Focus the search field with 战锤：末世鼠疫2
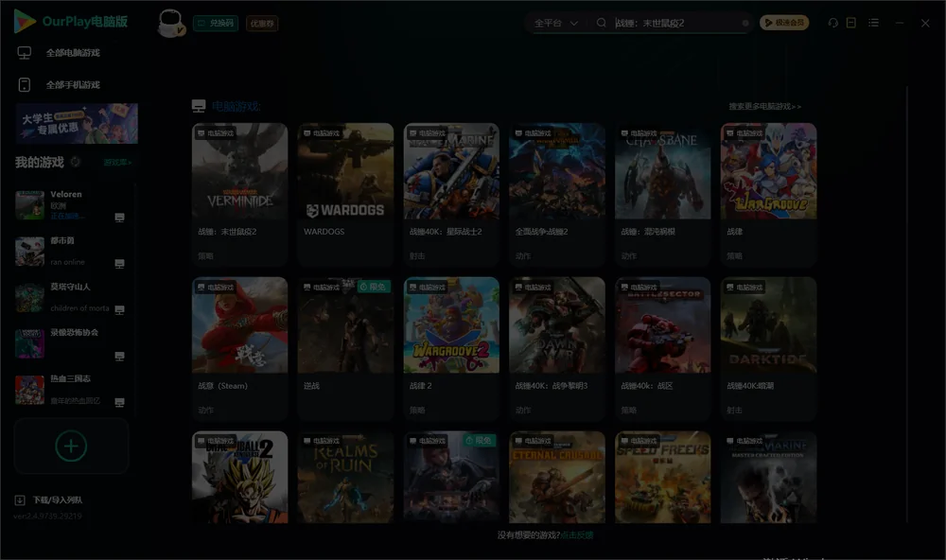This screenshot has width=946, height=560. pos(675,23)
